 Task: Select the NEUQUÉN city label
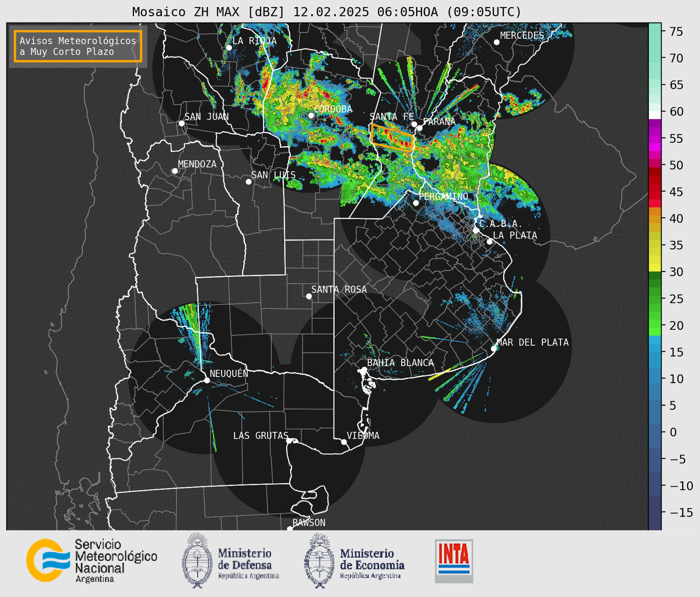pyautogui.click(x=229, y=373)
